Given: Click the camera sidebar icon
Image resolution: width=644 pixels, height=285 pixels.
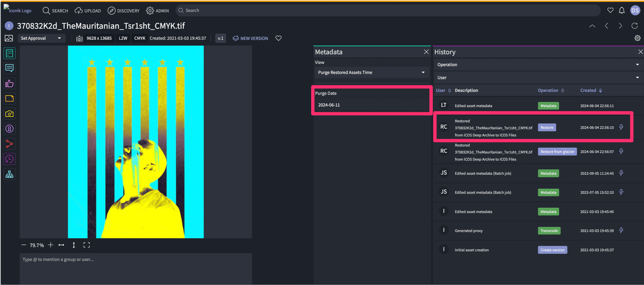Looking at the screenshot, I should click(9, 114).
